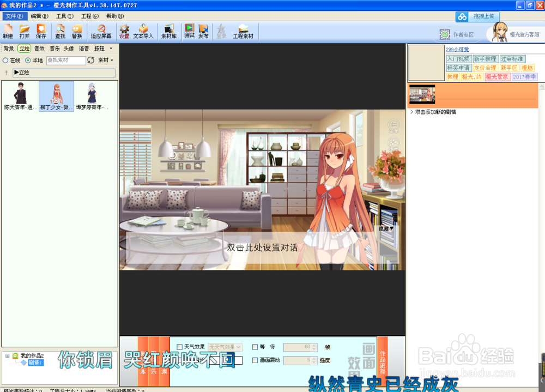The height and width of the screenshot is (392, 545).
Task: Switch to the 按钮 asset tab
Action: tap(99, 49)
